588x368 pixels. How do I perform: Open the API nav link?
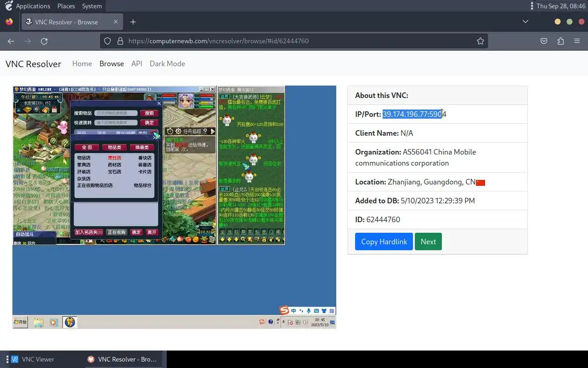coord(136,63)
